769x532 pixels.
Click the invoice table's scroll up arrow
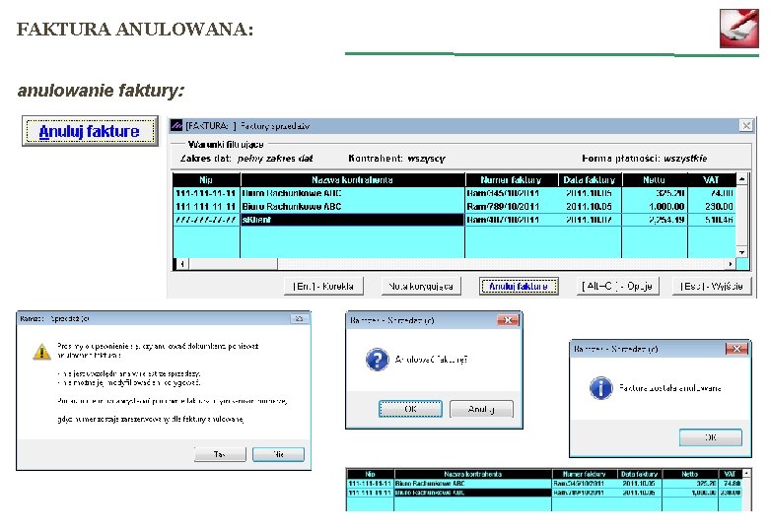742,179
